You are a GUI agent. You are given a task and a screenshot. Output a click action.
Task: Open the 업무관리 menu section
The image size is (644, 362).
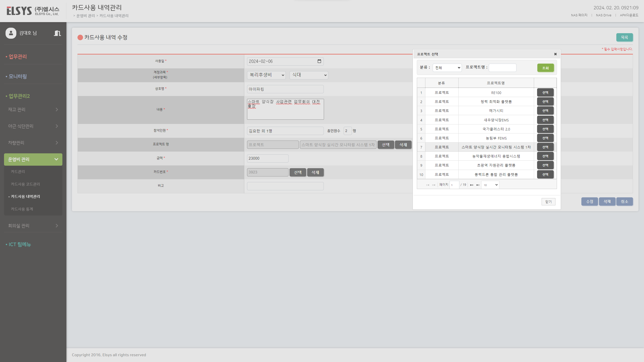18,57
